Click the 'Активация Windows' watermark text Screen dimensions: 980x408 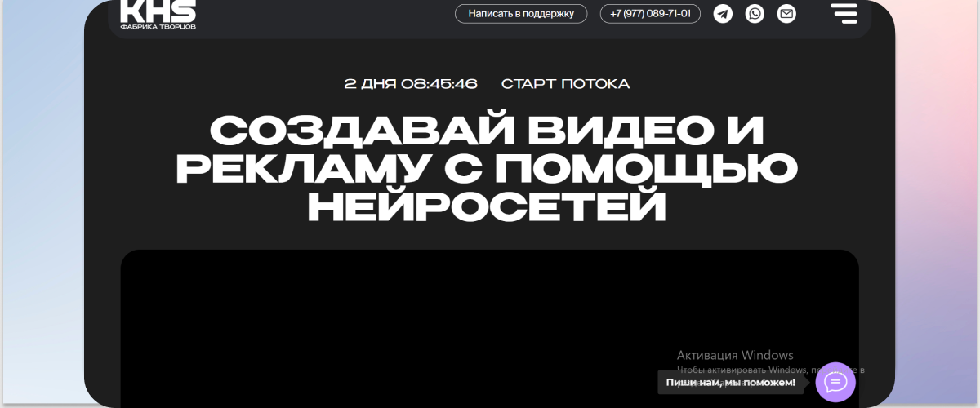pos(735,355)
